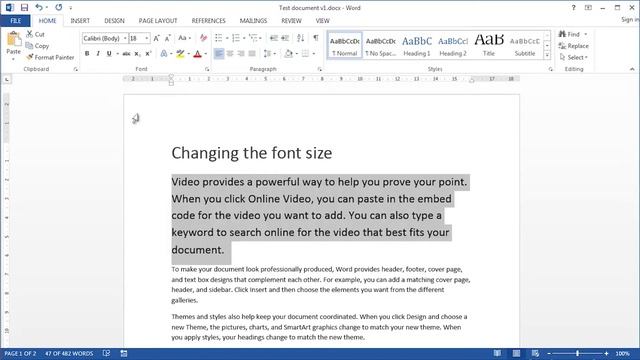The width and height of the screenshot is (640, 360).
Task: Click the Find button
Action: point(569,35)
